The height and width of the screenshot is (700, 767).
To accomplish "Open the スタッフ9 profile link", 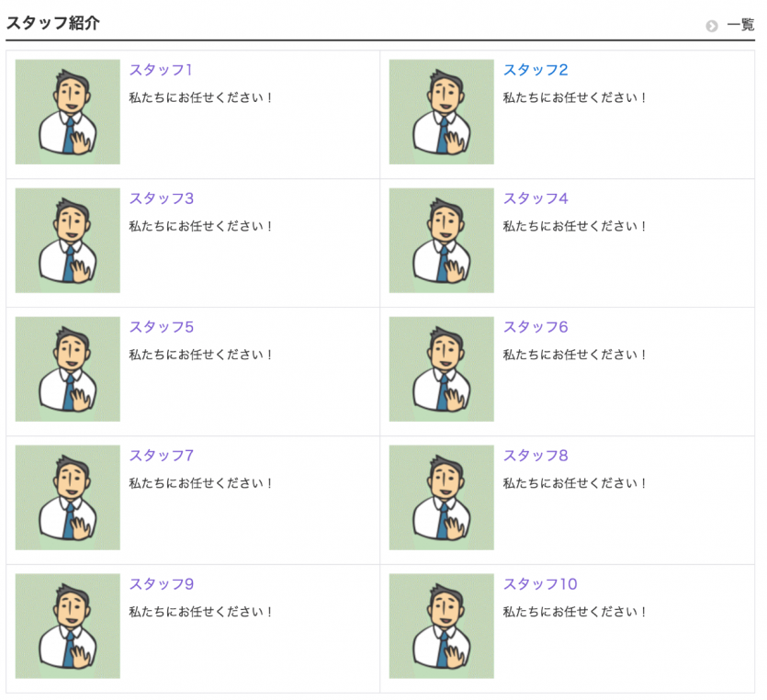I will [x=162, y=584].
